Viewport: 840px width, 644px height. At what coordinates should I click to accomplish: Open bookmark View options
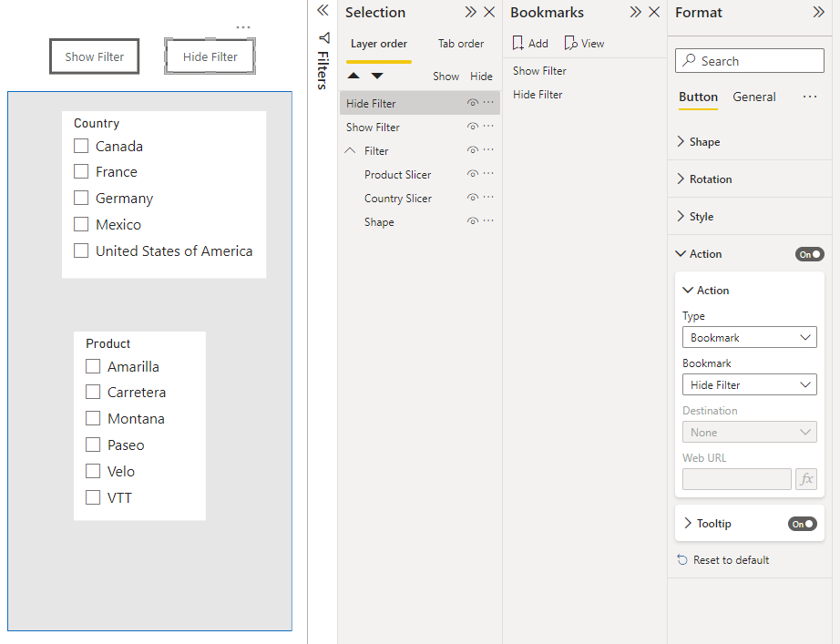click(x=585, y=43)
